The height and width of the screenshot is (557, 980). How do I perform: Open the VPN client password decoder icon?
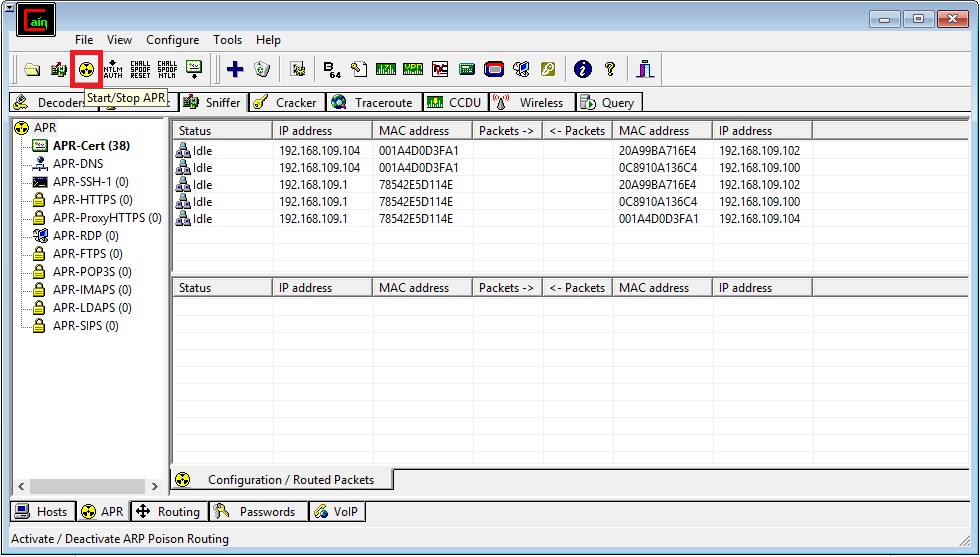click(412, 69)
